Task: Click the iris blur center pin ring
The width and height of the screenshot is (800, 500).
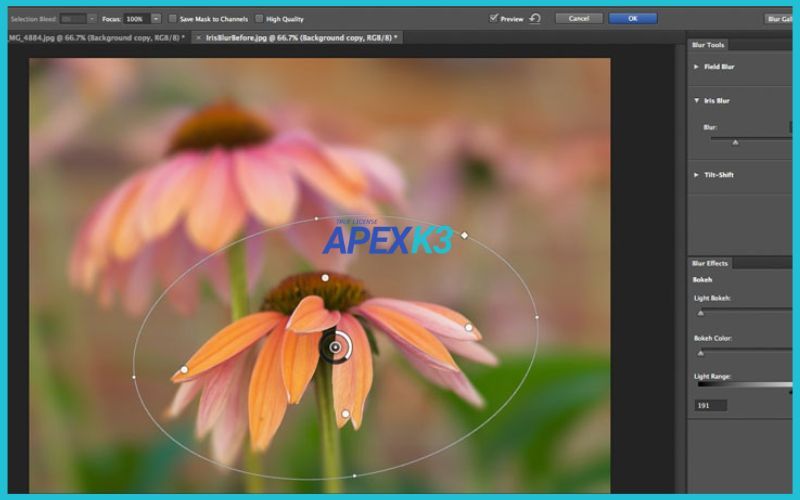Action: coord(335,347)
